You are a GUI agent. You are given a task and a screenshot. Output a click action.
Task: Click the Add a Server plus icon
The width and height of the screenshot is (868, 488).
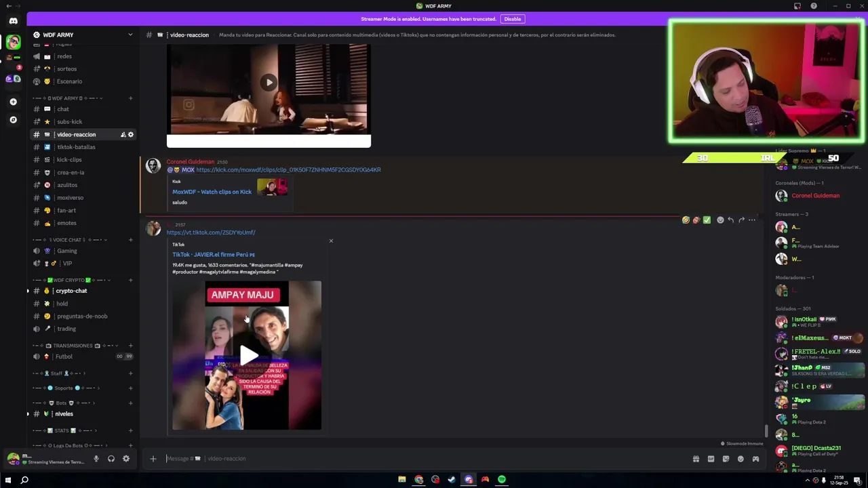click(13, 102)
